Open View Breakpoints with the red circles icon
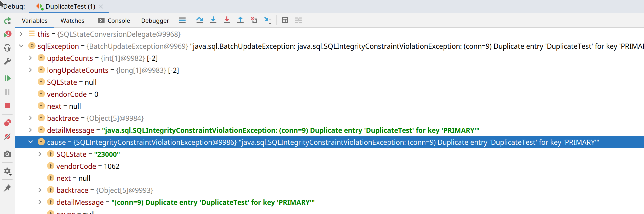The width and height of the screenshot is (644, 214). click(x=7, y=123)
